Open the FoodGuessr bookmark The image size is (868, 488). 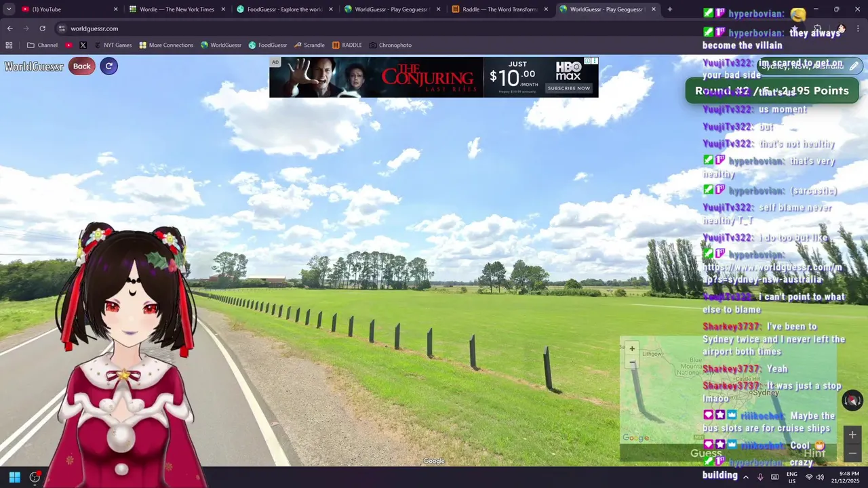[x=268, y=45]
